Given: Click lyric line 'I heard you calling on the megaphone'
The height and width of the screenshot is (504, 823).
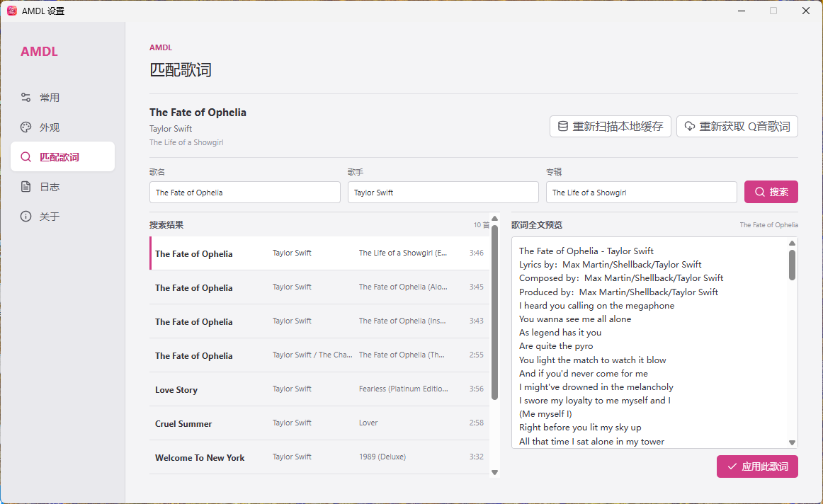Looking at the screenshot, I should coord(597,305).
